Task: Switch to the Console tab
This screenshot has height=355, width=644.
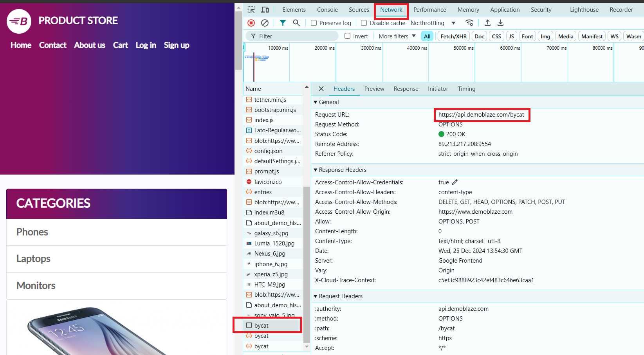Action: tap(327, 10)
